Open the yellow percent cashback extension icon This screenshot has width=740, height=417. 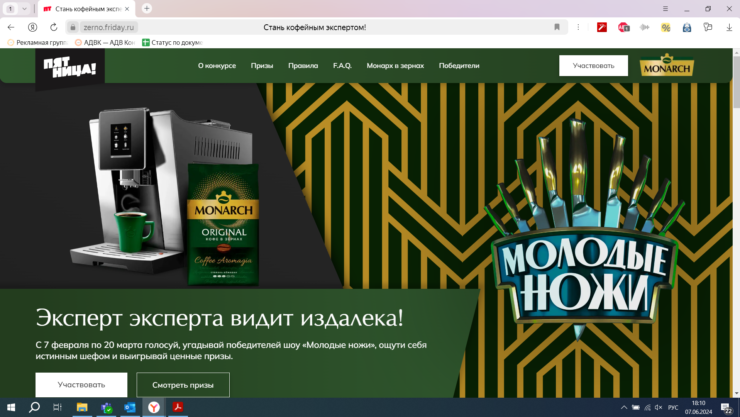[665, 27]
